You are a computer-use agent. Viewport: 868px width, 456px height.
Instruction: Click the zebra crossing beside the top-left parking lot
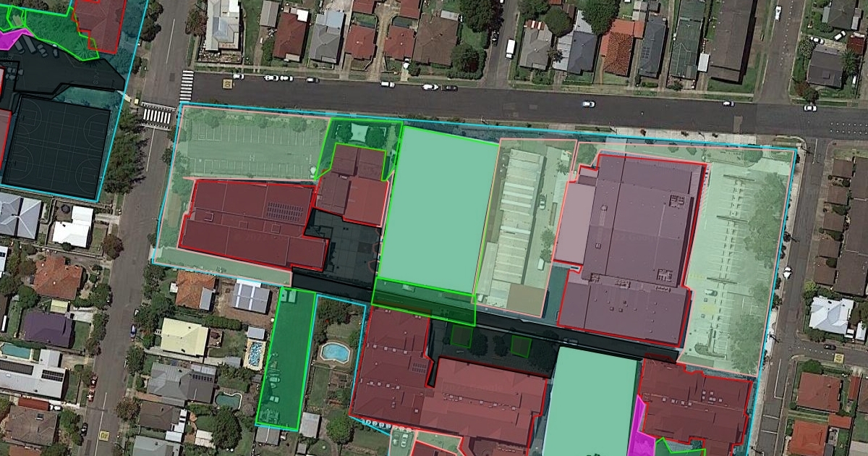click(x=157, y=115)
